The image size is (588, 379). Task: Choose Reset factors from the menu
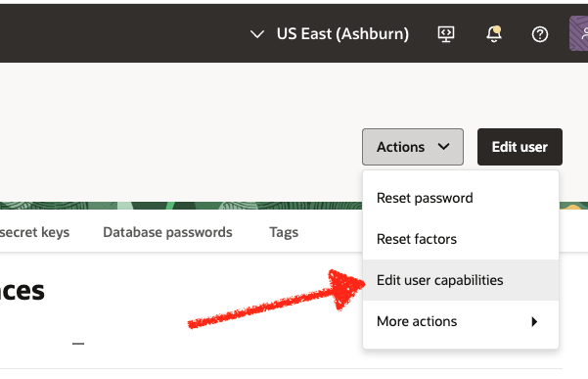click(461, 239)
